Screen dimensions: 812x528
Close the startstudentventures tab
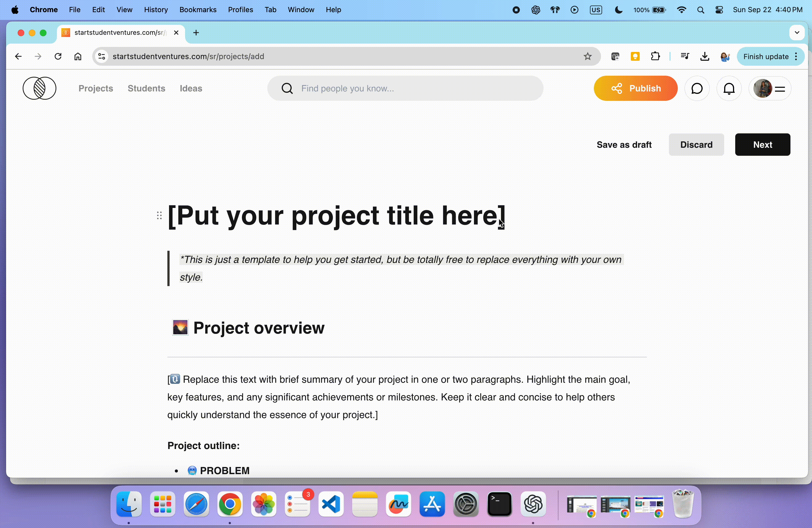coord(176,32)
